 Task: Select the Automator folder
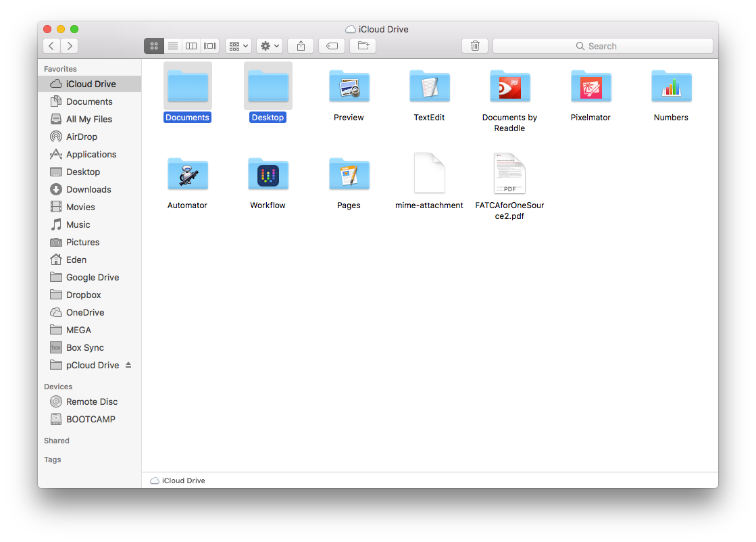coord(188,174)
